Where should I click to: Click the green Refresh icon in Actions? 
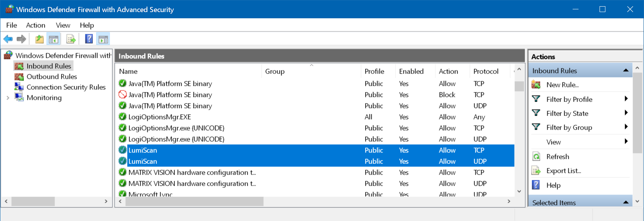(x=536, y=156)
